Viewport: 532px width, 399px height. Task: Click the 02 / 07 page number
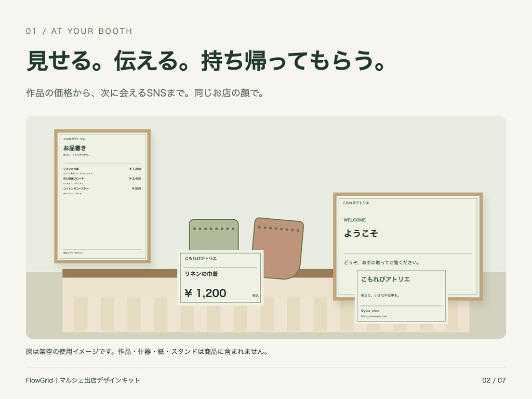(x=494, y=380)
